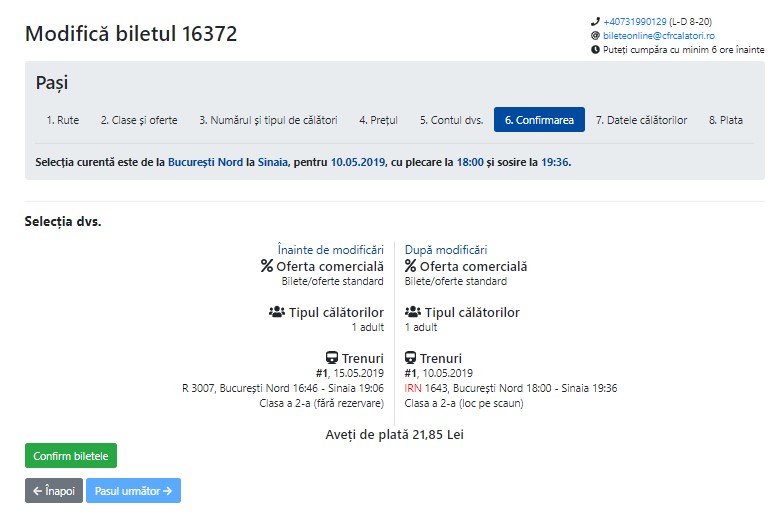This screenshot has width=773, height=514.
Task: Click the Pasul următor button
Action: (x=133, y=491)
